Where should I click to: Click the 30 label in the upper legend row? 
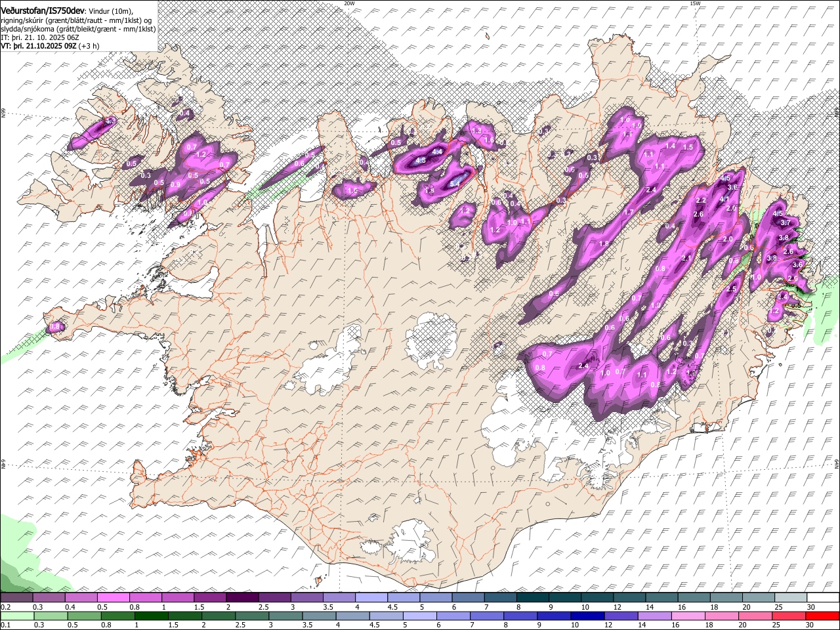pos(810,607)
